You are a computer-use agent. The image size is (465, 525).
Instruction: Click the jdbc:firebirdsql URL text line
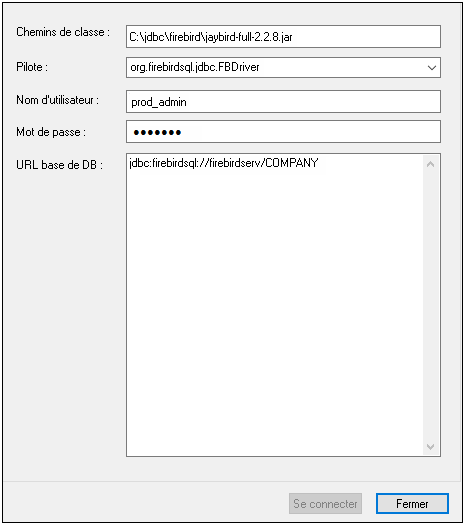(224, 163)
